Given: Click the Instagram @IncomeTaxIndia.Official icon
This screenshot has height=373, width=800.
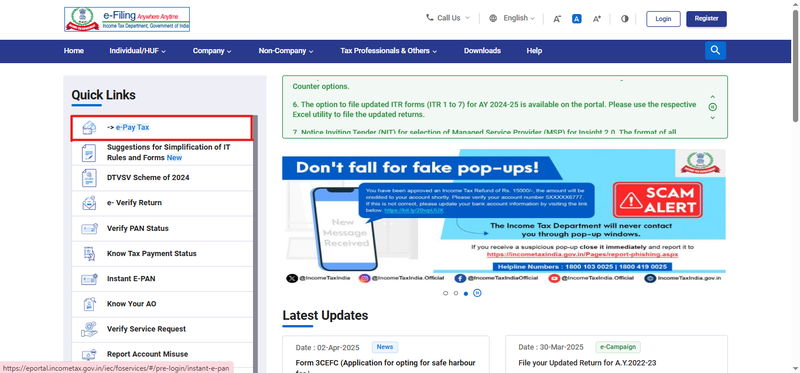Looking at the screenshot, I should coord(364,278).
